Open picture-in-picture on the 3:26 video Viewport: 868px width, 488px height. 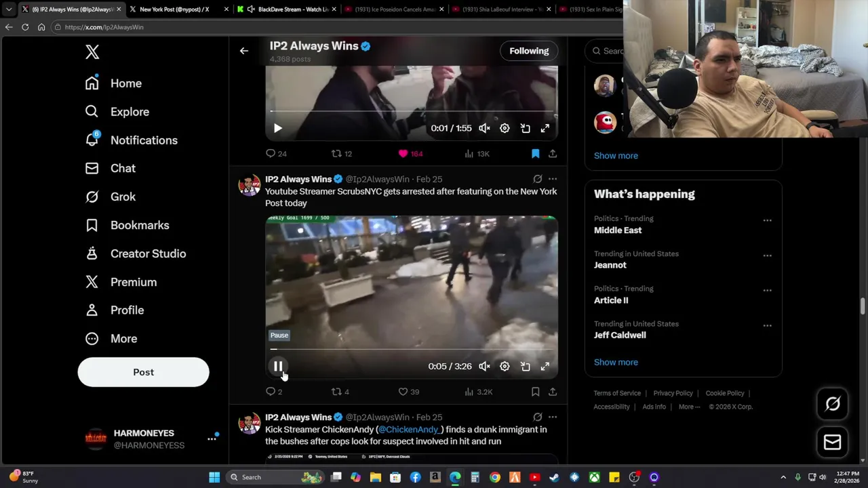pos(525,366)
